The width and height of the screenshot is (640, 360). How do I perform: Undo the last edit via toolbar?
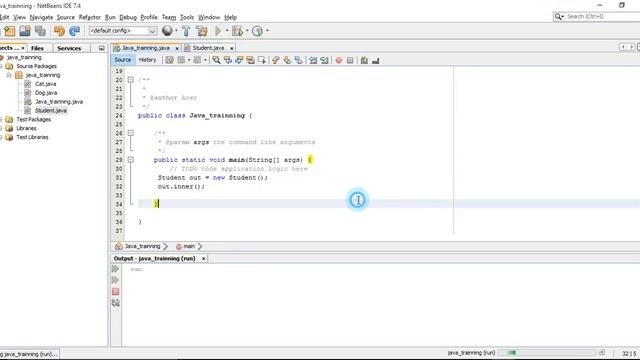tap(59, 31)
